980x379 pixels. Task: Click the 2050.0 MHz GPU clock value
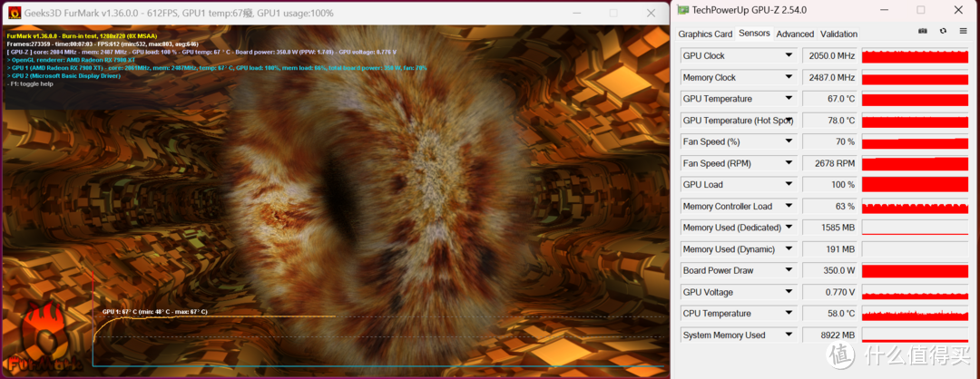pos(829,55)
